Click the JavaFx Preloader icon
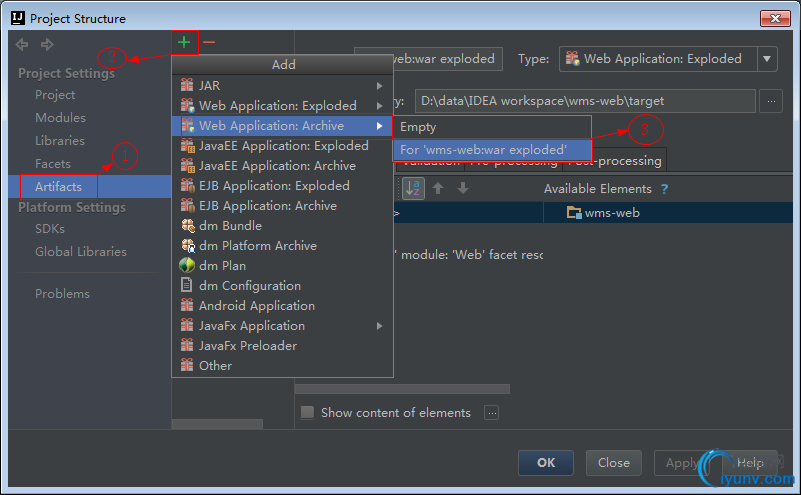Screen dimensions: 801x495 click(187, 345)
